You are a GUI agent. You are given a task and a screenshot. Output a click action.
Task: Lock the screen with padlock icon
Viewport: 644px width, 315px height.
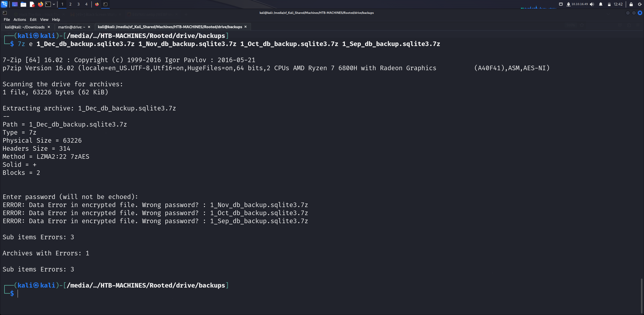coord(631,4)
